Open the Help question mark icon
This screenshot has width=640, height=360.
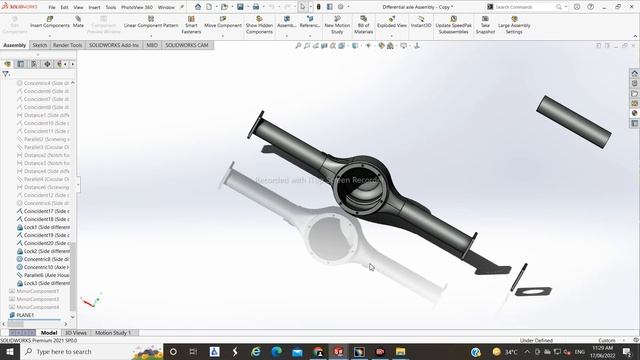coord(591,7)
